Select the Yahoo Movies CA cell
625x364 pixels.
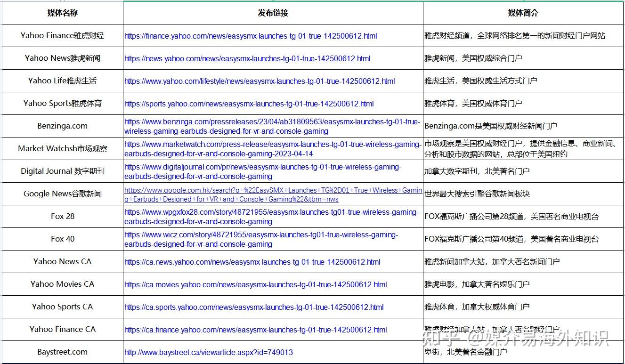point(63,284)
